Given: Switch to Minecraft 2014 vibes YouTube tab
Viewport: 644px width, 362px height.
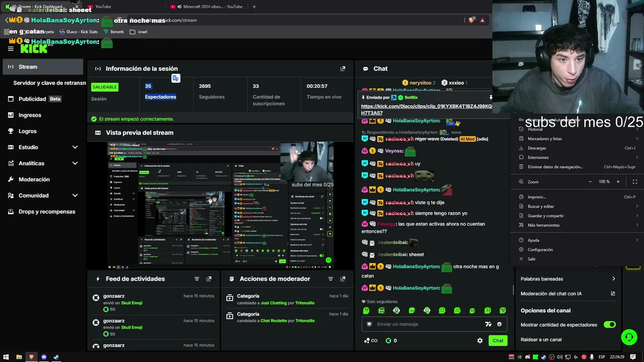Looking at the screenshot, I should pos(207,7).
